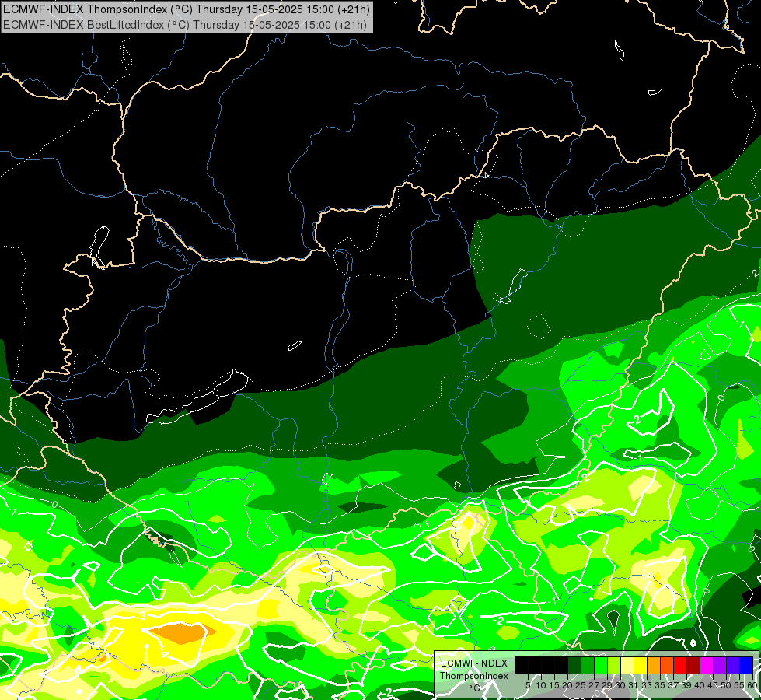
Task: Select lime swatch between 29 and 30
Action: pyautogui.click(x=614, y=666)
